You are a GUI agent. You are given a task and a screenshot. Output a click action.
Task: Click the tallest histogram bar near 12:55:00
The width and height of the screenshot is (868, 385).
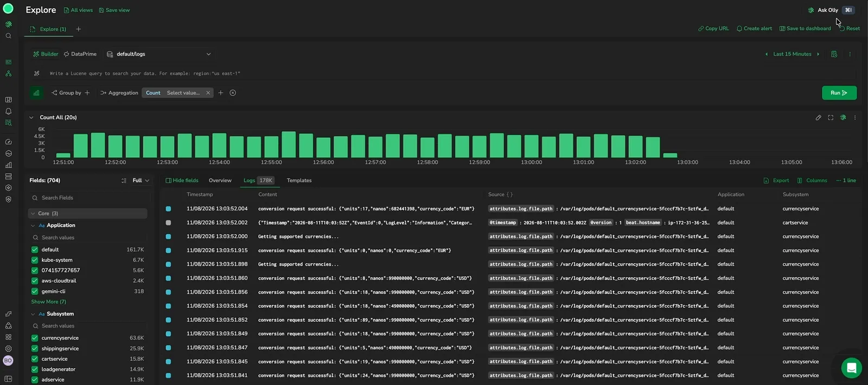point(289,144)
